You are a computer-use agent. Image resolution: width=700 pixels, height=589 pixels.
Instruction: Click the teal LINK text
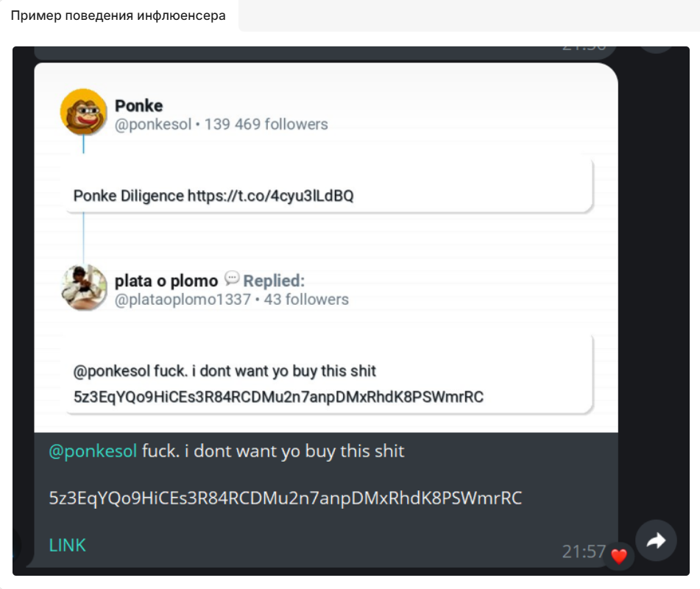[67, 545]
